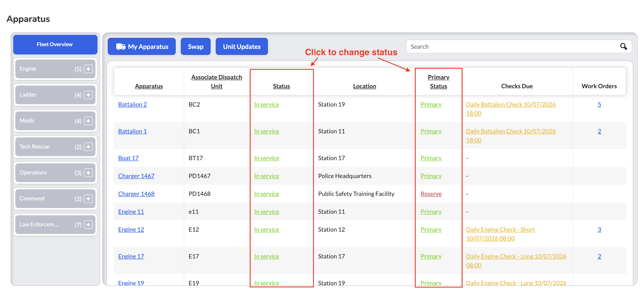
Task: Expand the Law Enforcement plus icon
Action: [88, 225]
